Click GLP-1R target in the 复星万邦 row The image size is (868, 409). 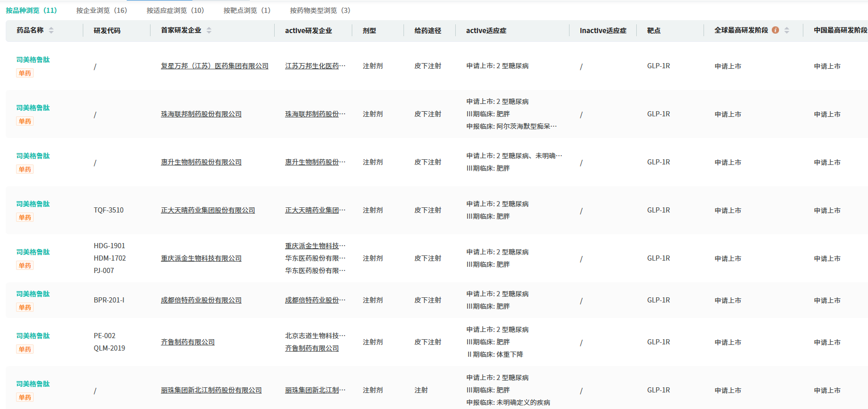(659, 66)
